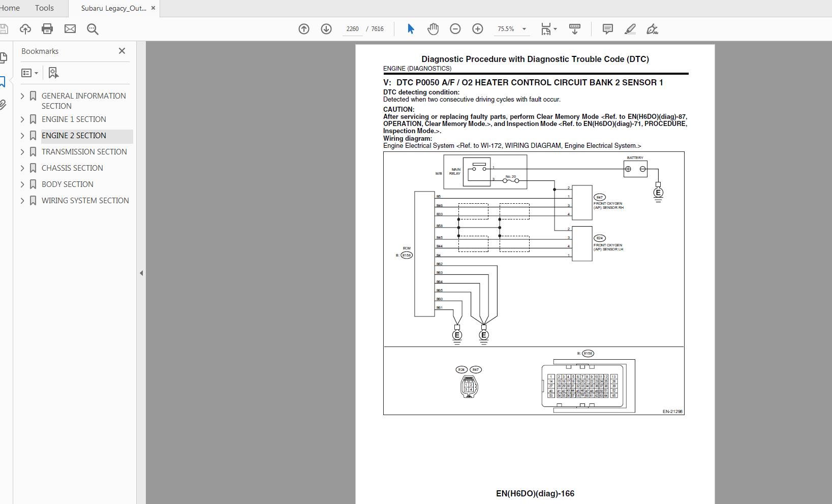This screenshot has width=832, height=504.
Task: Click the BATTERY label in diagram
Action: click(x=635, y=158)
